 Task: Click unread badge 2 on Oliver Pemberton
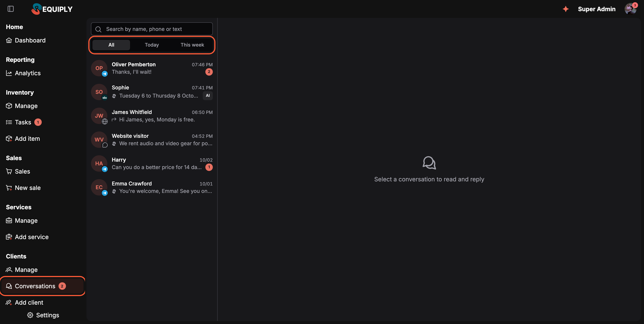pyautogui.click(x=209, y=72)
